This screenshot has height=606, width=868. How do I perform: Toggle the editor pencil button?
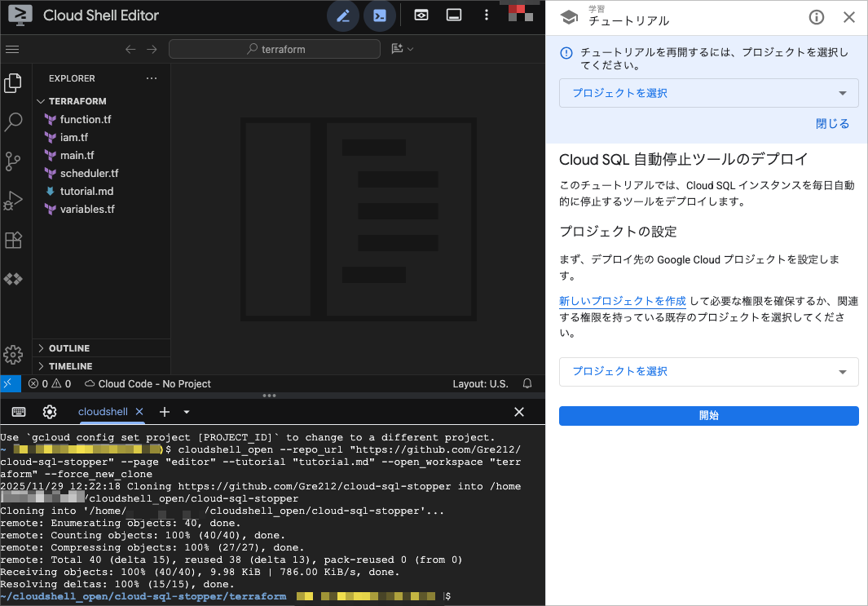point(343,15)
